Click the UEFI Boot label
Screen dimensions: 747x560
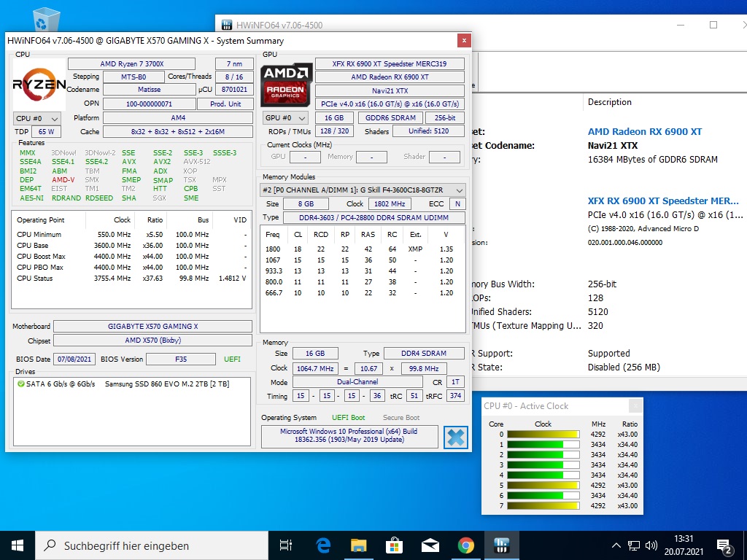pyautogui.click(x=348, y=418)
